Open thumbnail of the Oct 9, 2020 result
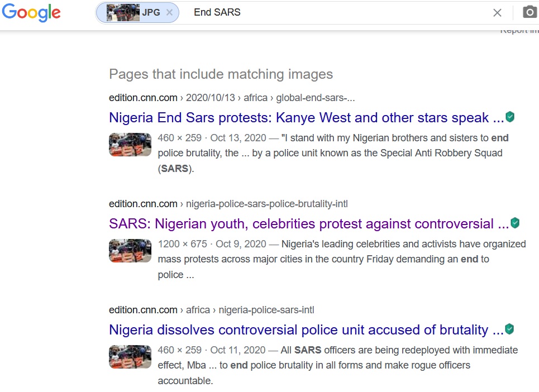 130,251
